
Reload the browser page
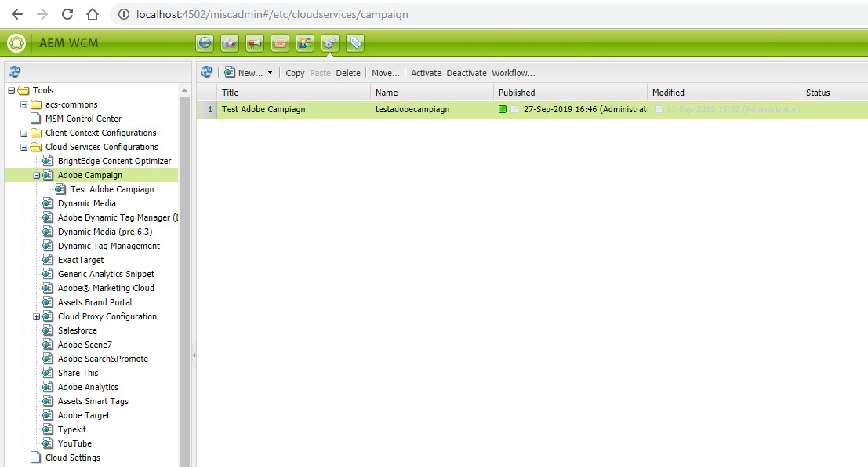coord(67,14)
